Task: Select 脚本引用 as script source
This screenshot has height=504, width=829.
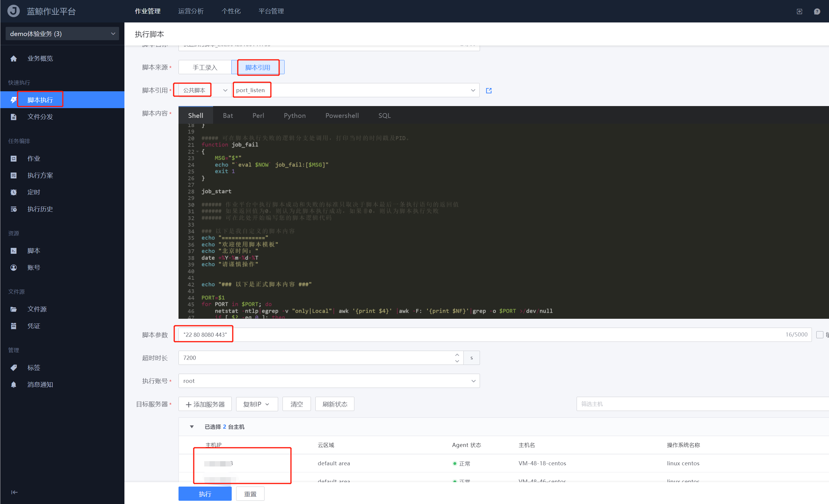Action: click(258, 67)
